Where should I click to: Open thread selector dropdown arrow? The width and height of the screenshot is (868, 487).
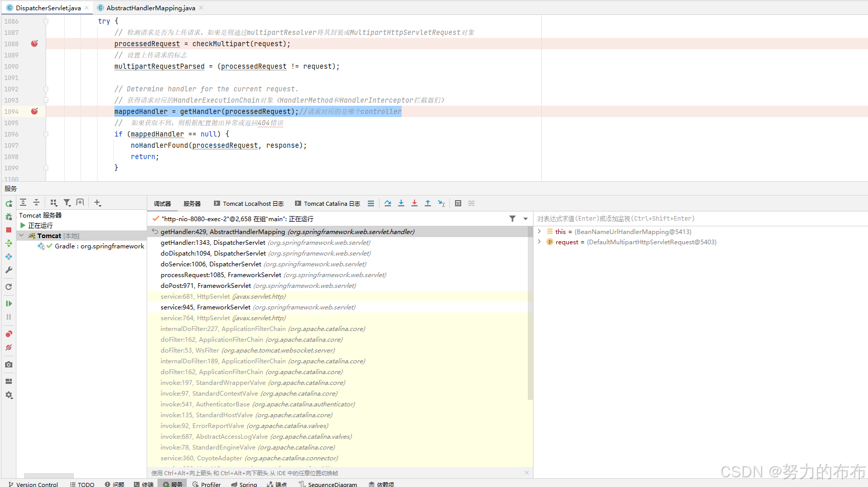(525, 219)
